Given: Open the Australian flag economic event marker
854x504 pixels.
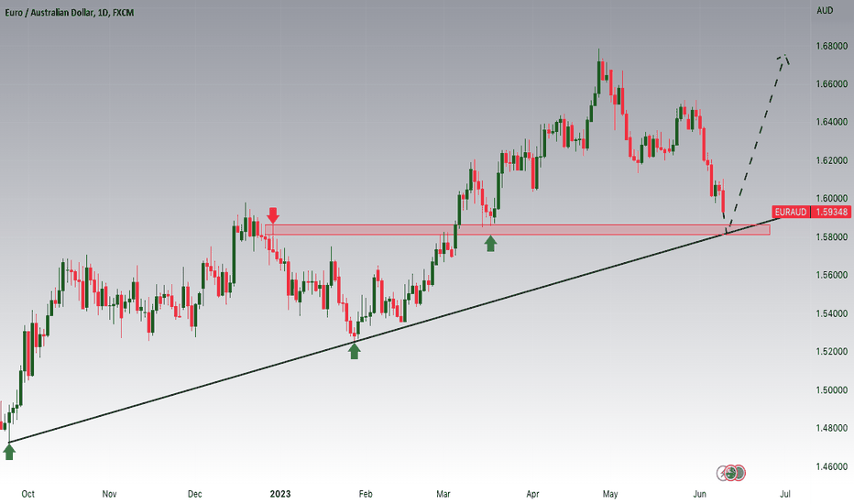Looking at the screenshot, I should 731,473.
